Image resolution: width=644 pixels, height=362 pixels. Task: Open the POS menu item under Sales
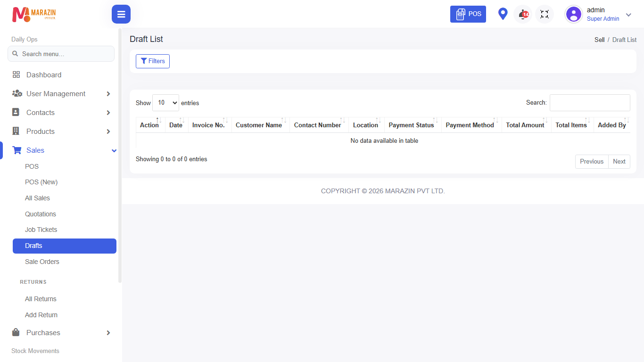pos(32,166)
